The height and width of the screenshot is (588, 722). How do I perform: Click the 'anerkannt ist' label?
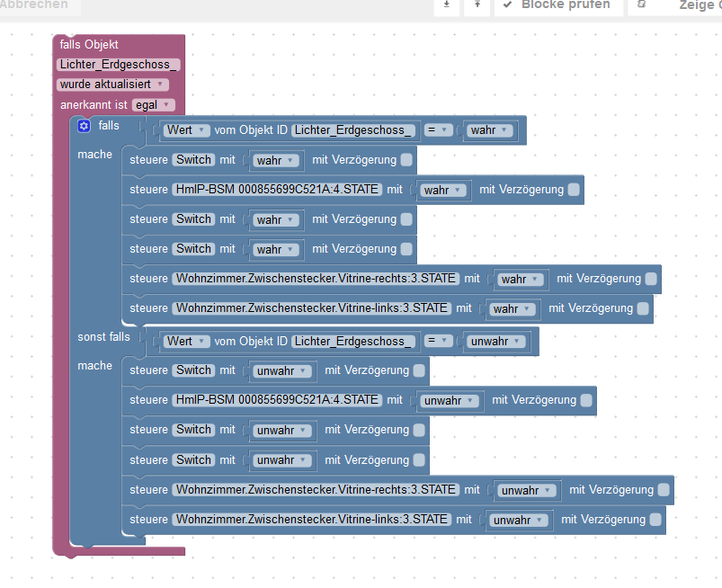point(94,105)
